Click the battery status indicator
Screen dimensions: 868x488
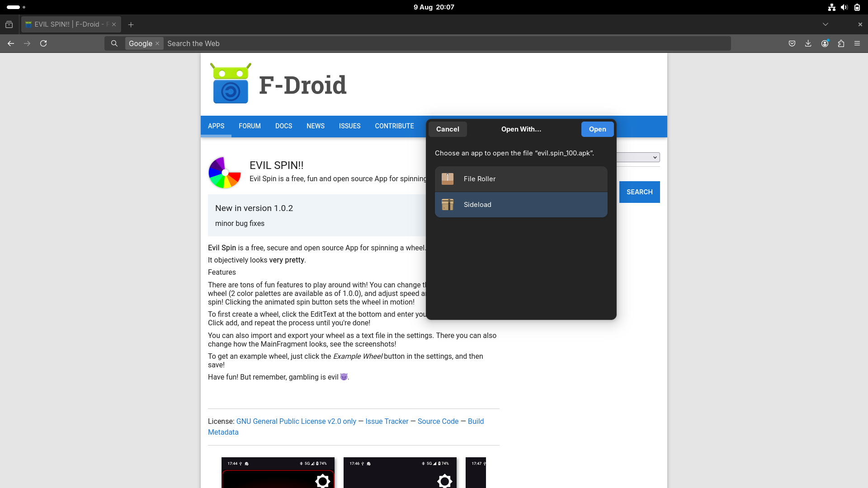click(857, 7)
